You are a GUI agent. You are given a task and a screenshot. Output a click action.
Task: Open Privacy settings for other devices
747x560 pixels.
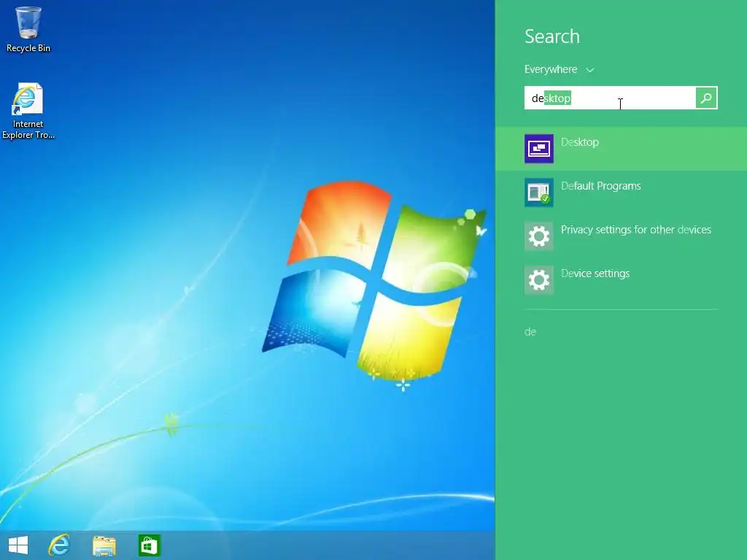pyautogui.click(x=622, y=236)
